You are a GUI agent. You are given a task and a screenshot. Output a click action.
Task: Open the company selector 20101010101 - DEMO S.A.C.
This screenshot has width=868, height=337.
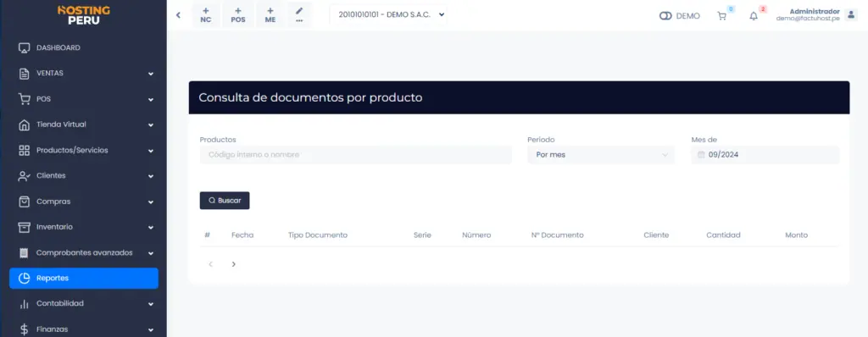pos(387,15)
